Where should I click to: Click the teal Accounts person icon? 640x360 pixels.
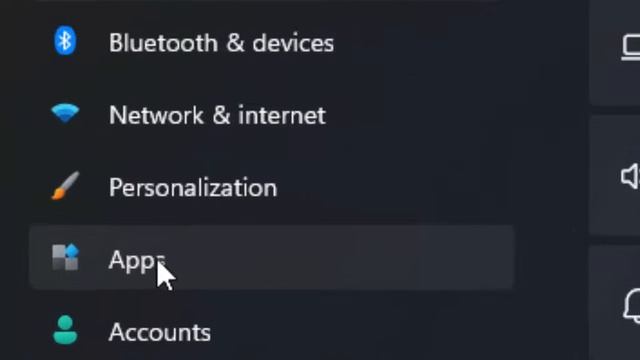(65, 330)
